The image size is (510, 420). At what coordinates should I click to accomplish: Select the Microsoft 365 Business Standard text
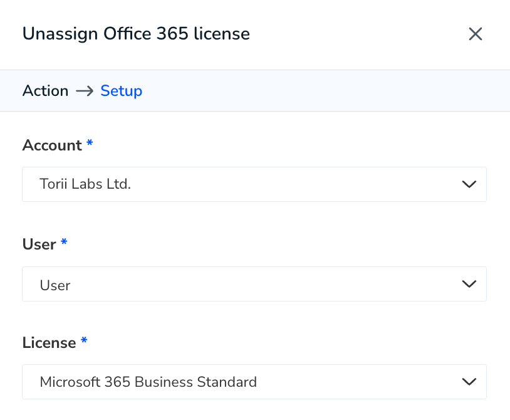(148, 382)
